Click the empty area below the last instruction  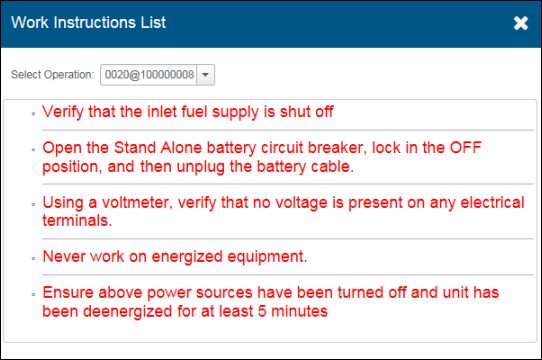pos(270,331)
